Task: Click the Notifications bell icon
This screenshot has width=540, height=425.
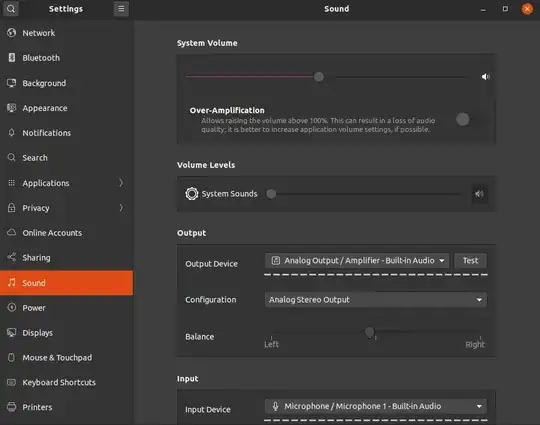Action: coord(12,133)
